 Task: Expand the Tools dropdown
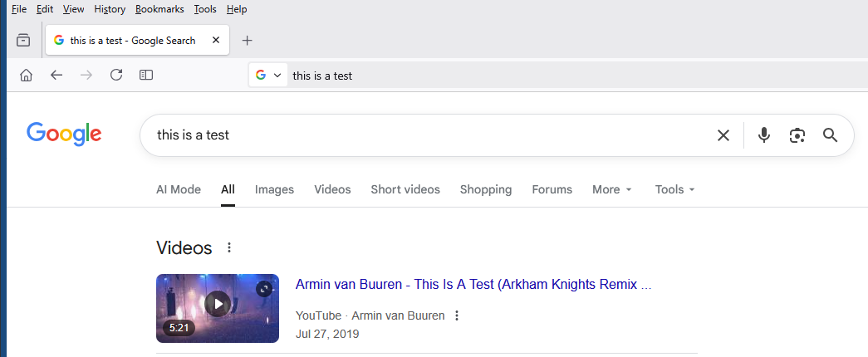click(x=674, y=189)
